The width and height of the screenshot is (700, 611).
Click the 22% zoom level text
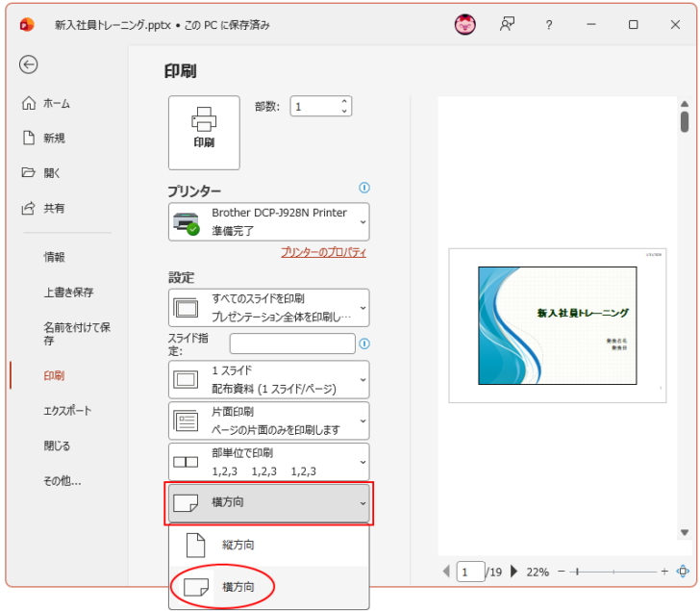[537, 573]
